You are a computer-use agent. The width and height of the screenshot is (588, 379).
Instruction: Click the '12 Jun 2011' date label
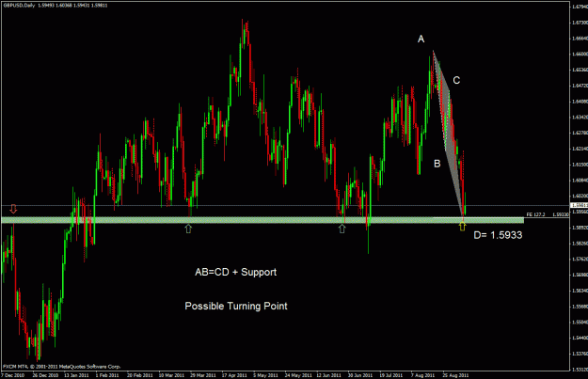(329, 375)
